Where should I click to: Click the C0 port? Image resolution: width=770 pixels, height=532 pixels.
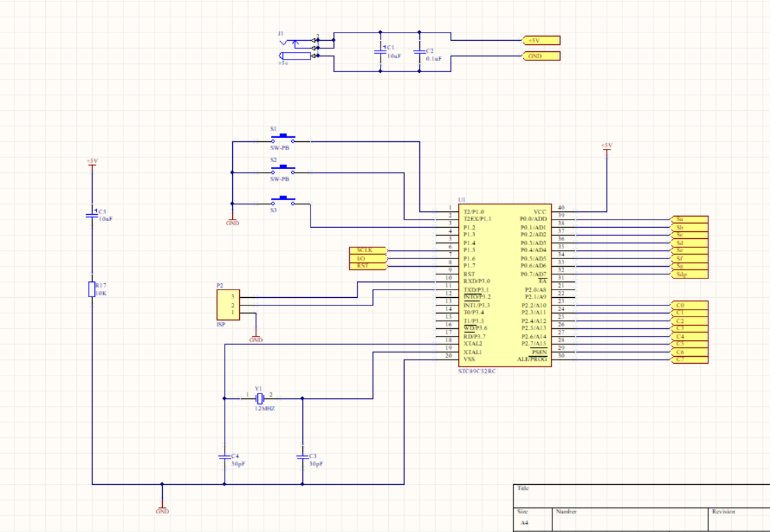689,305
